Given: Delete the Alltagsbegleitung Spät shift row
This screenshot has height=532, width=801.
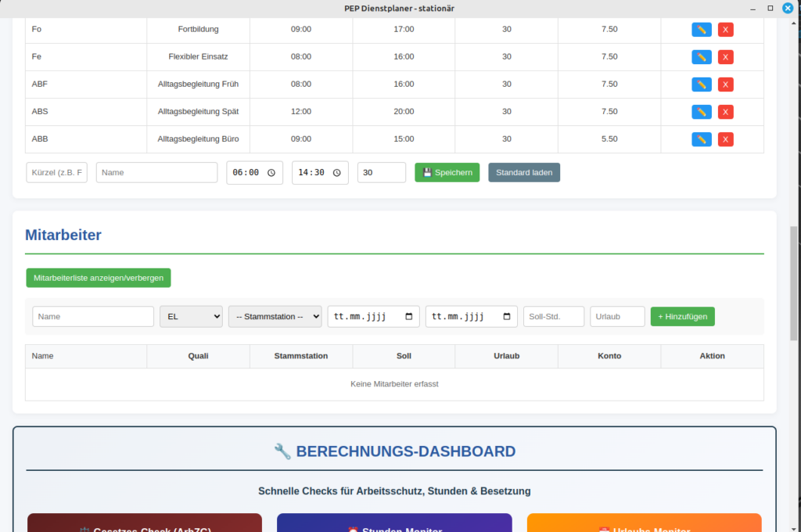Looking at the screenshot, I should (x=725, y=112).
